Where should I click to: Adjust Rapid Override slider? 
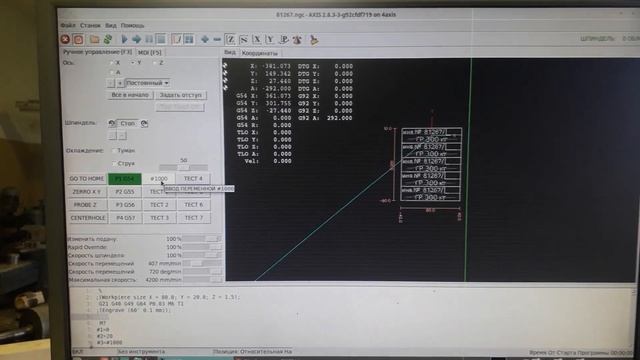coord(202,247)
